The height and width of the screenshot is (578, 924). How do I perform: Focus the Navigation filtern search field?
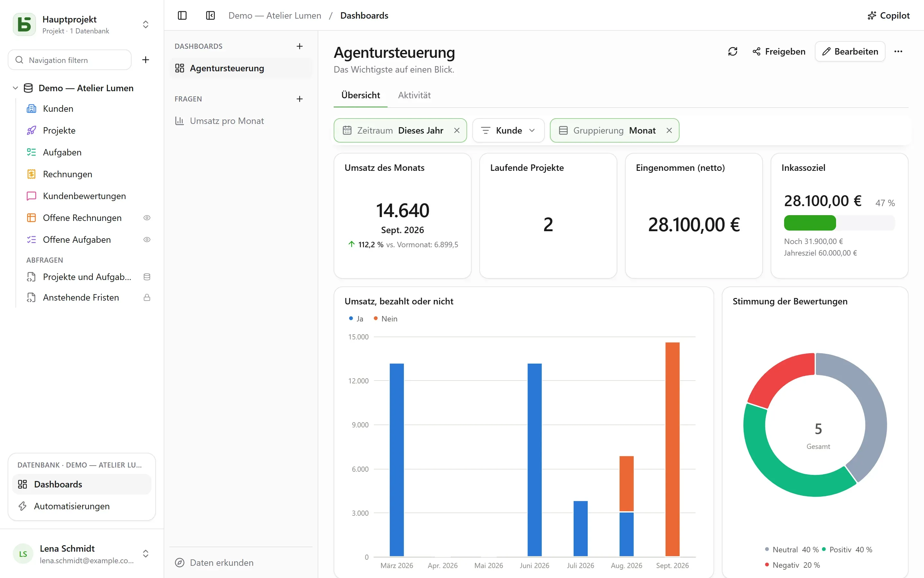(70, 60)
